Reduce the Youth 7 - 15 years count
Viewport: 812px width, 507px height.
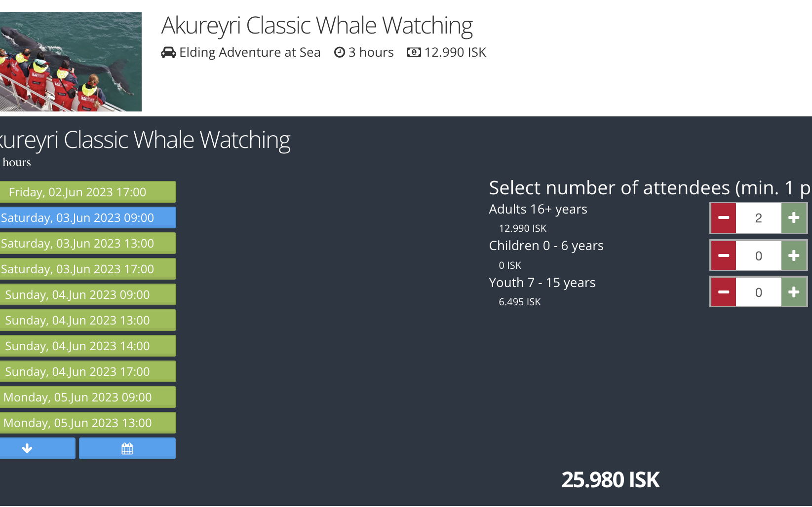click(723, 292)
